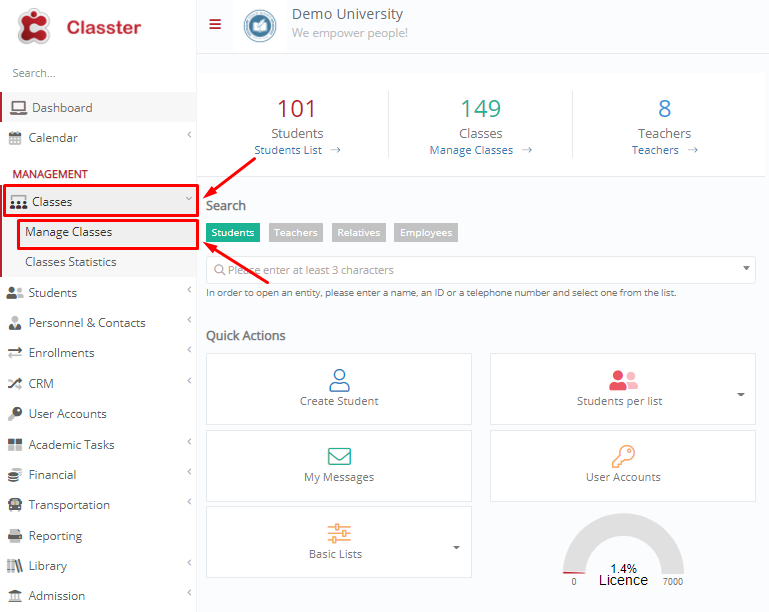Expand the Academic Tasks chevron
Viewport: 769px width, 612px height.
point(189,441)
